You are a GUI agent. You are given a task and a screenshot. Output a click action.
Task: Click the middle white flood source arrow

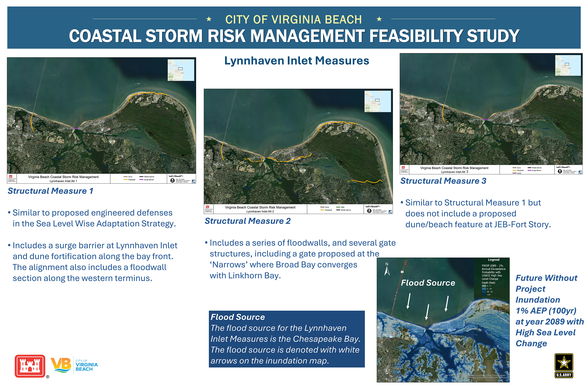427,312
